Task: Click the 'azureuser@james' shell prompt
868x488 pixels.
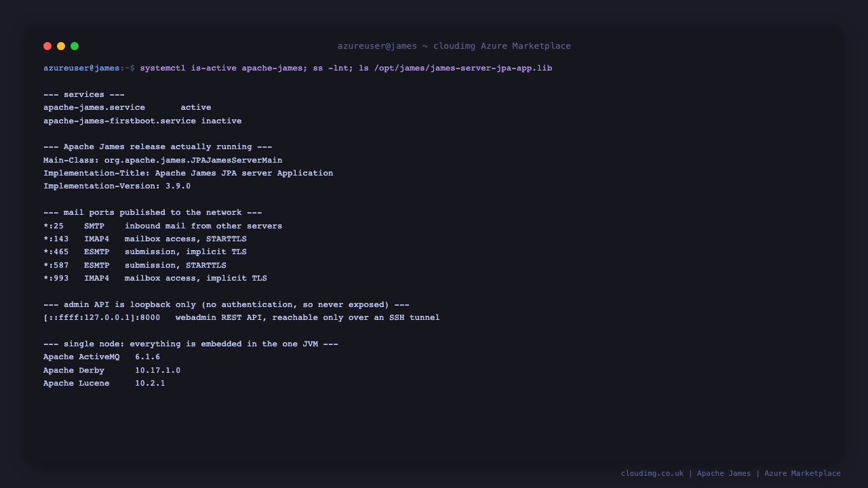Action: coord(81,68)
